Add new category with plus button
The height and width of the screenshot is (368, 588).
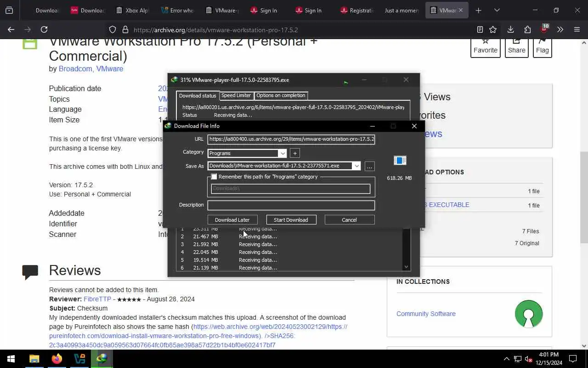[295, 153]
